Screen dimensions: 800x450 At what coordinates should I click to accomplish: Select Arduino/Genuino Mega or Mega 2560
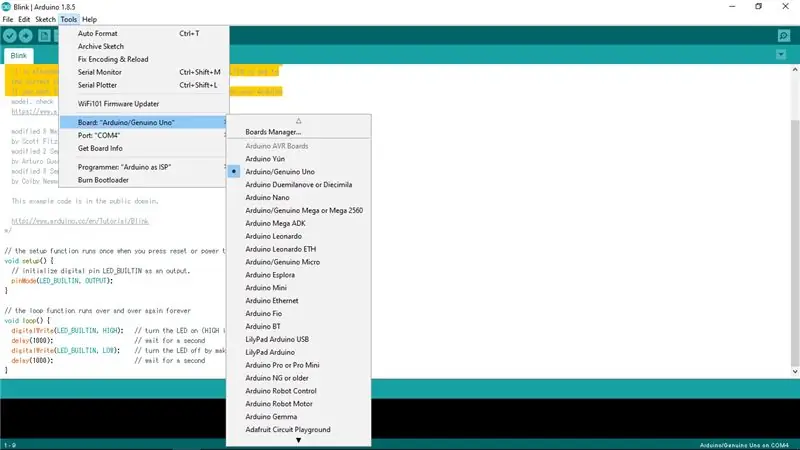298,210
